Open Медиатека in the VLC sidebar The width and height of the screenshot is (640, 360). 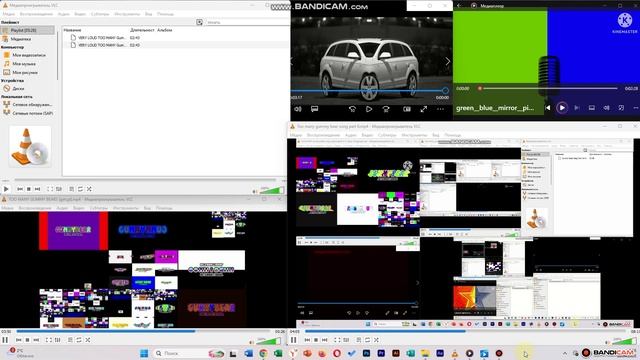21,39
